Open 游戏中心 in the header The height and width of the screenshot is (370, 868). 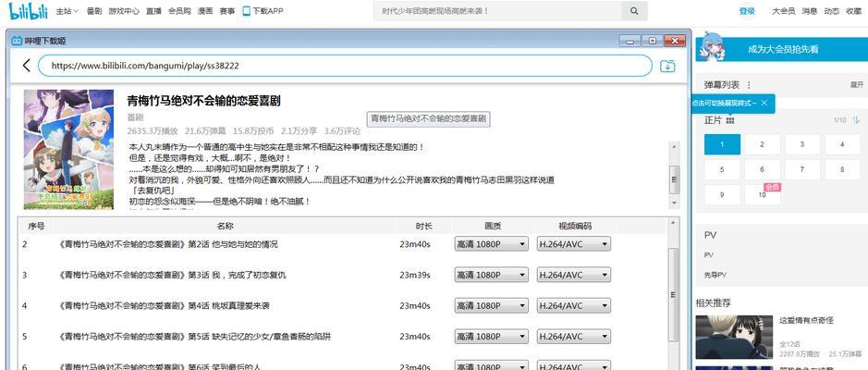click(124, 10)
